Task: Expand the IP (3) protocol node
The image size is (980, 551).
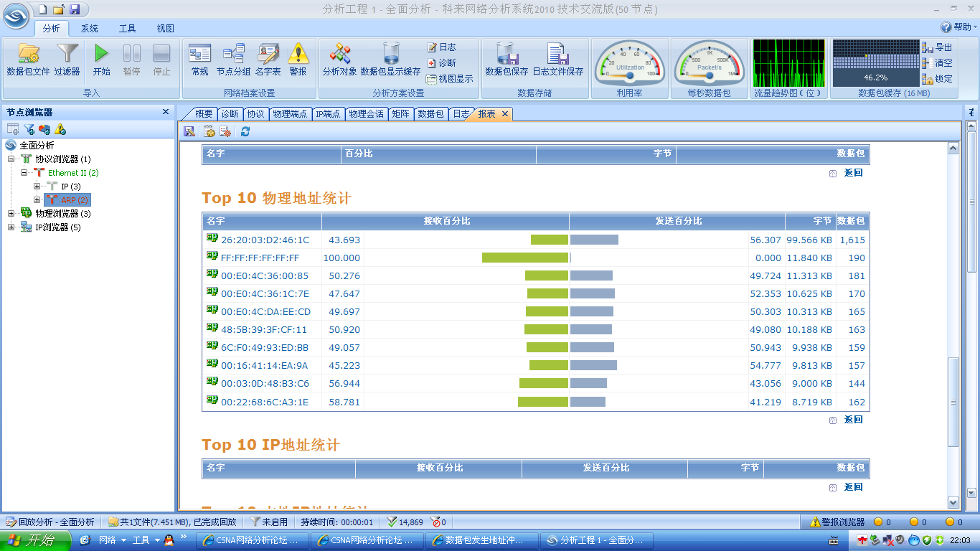Action: pyautogui.click(x=37, y=187)
